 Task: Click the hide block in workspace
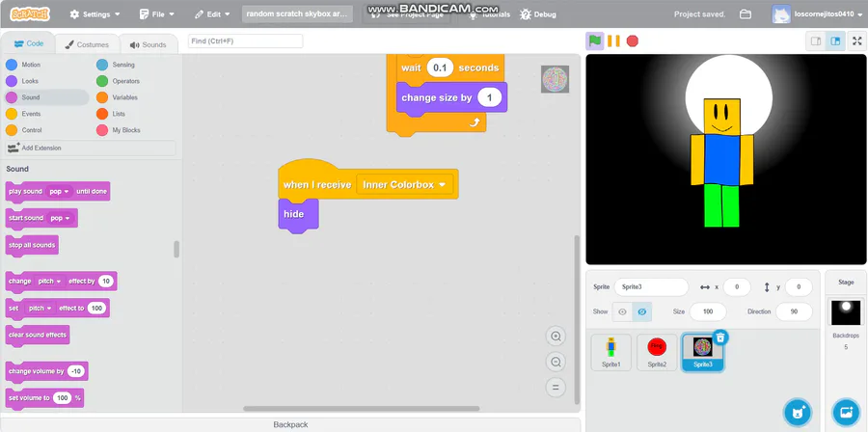[x=298, y=215]
